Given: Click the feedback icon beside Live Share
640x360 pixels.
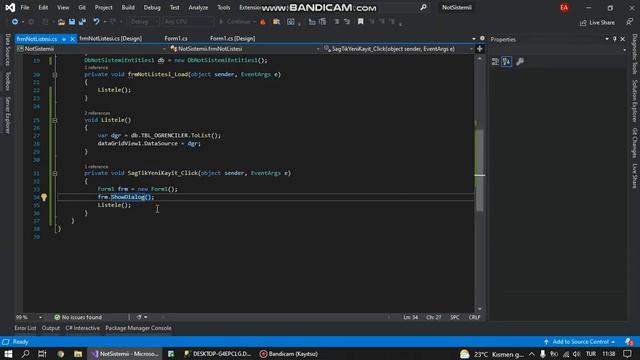Looking at the screenshot, I should pos(629,22).
